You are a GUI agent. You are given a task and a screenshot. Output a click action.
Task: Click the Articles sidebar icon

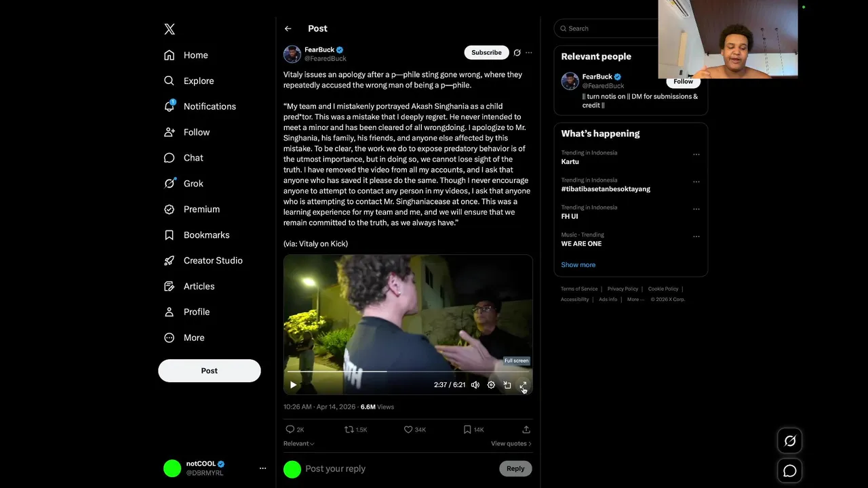point(170,286)
